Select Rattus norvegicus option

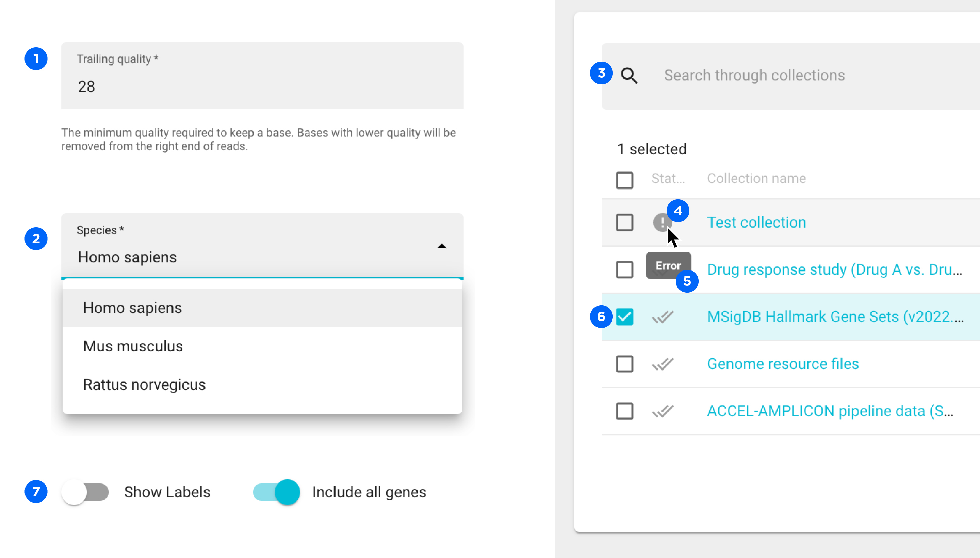[145, 384]
